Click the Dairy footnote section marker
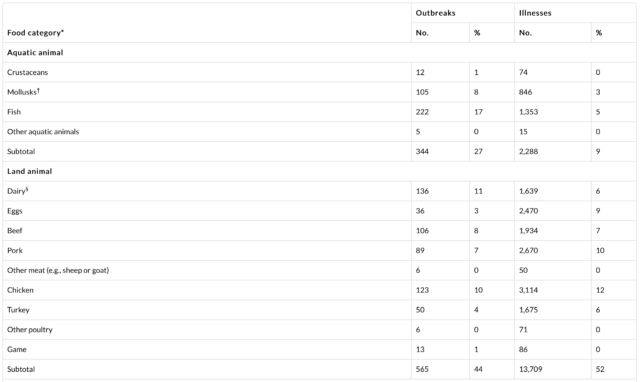This screenshot has height=382, width=640. 27,190
